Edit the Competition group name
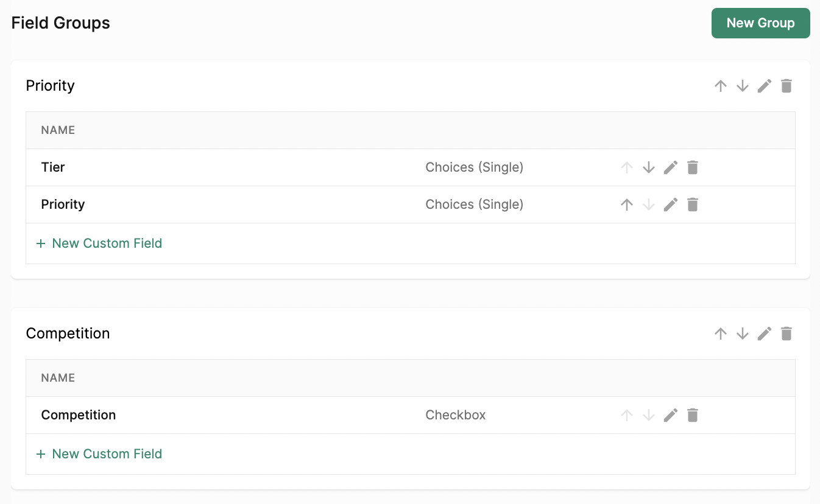The image size is (820, 504). pos(765,334)
